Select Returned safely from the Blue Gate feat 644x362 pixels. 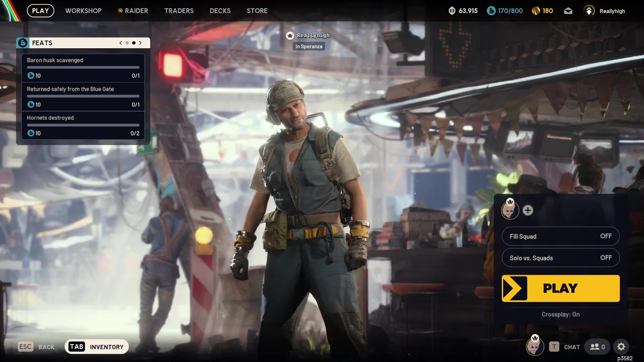point(83,97)
